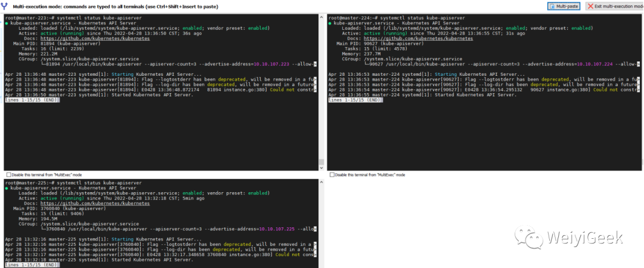Click the multi-execution fork icon beside header
This screenshot has width=644, height=268.
(5, 7)
